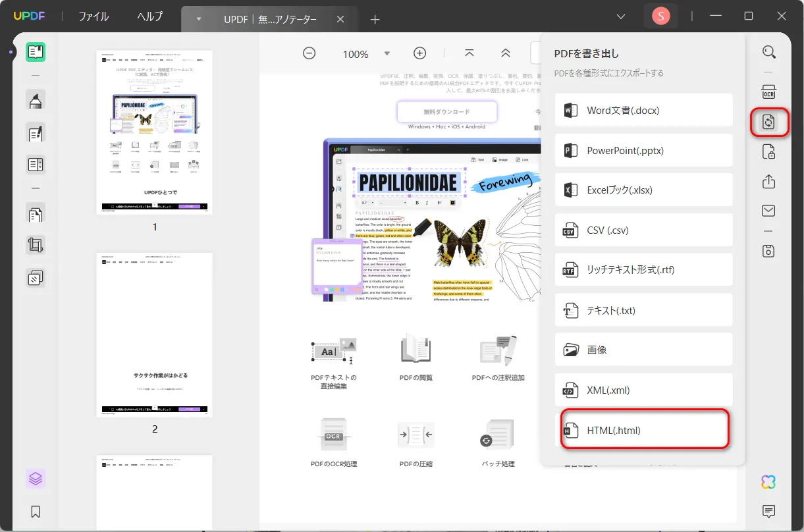
Task: Export as Word文書(.docx)
Action: click(x=643, y=110)
